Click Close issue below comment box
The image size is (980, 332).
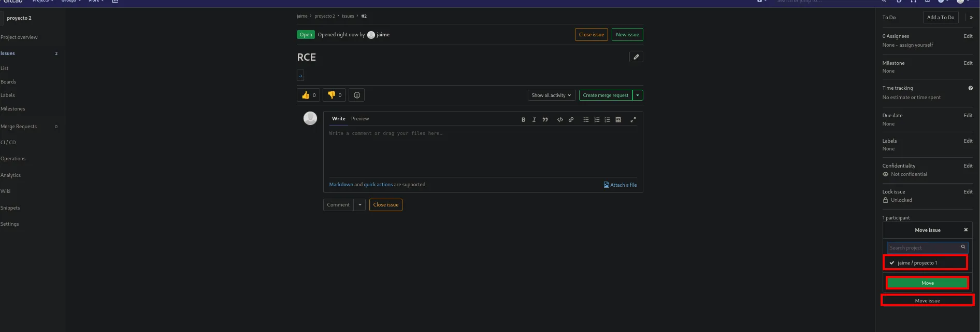click(386, 205)
